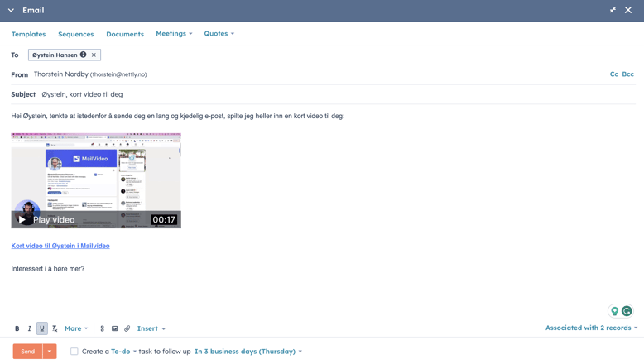Screen dimensions: 644x364
Task: Show info for recipient Øystein Hansen
Action: [84, 55]
